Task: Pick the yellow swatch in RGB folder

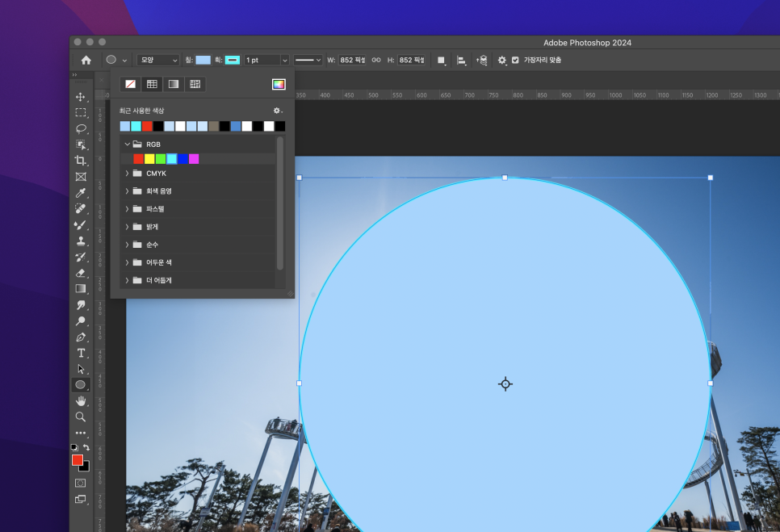Action: pos(149,158)
